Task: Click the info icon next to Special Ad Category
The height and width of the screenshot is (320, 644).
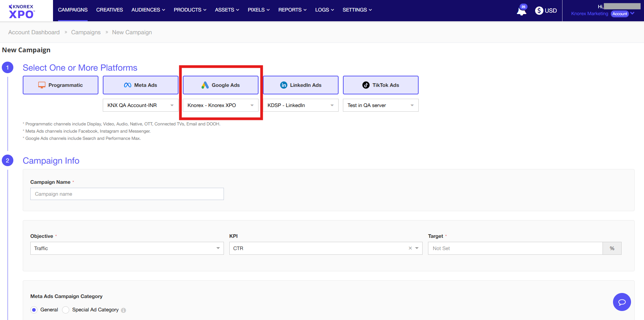Action: [x=123, y=310]
